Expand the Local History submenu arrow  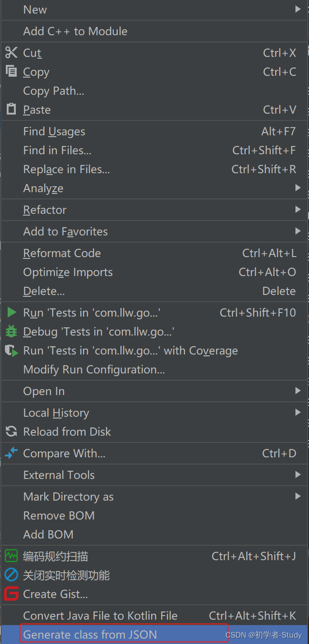[x=298, y=412]
